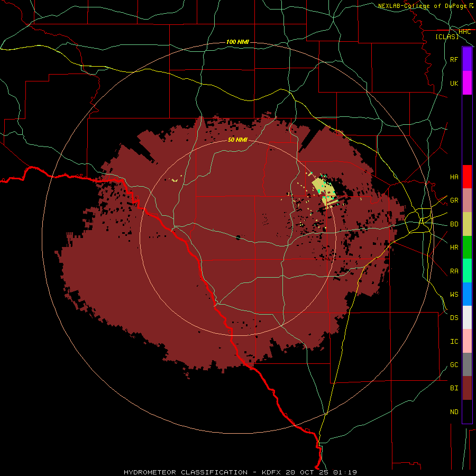Select the GC gray legend swatch
Viewport: 476px width, 476px height.
(467, 364)
